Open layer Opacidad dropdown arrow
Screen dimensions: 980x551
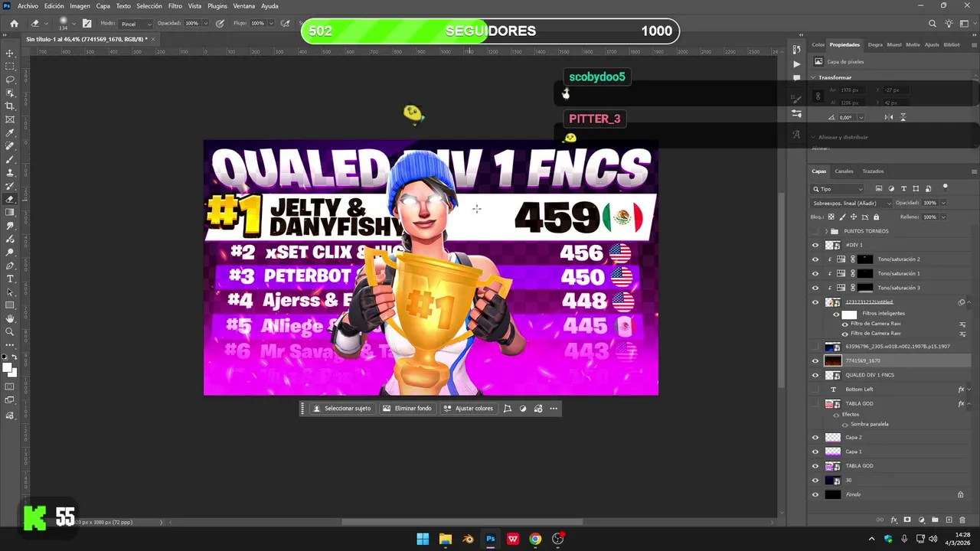[x=943, y=203]
